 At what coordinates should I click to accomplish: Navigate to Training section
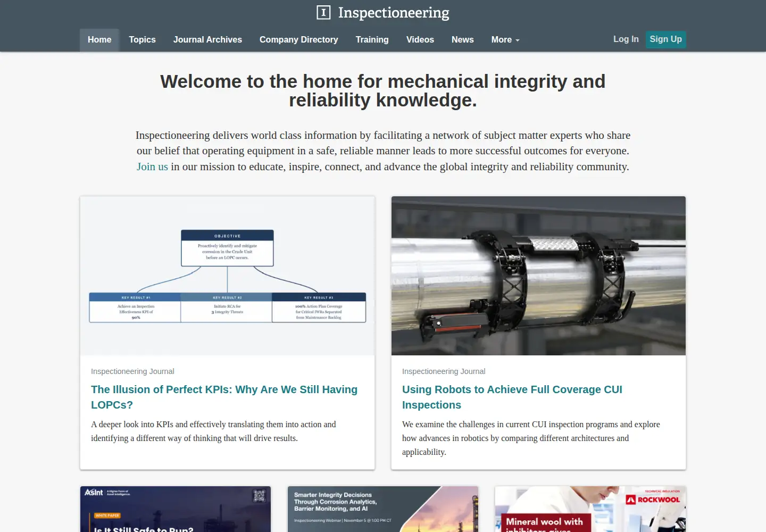click(372, 40)
